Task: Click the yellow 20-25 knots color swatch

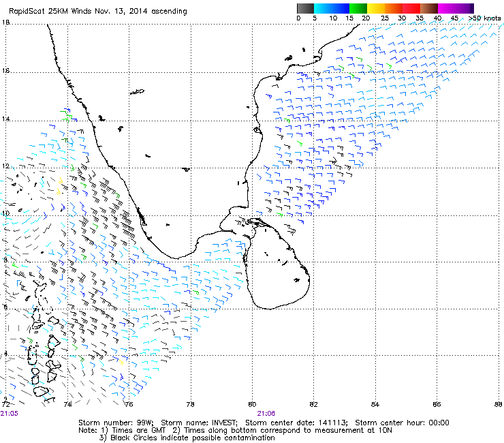Action: (x=375, y=8)
